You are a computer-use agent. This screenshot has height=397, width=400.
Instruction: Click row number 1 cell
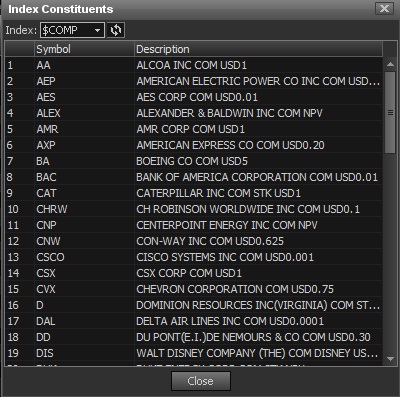click(x=20, y=65)
